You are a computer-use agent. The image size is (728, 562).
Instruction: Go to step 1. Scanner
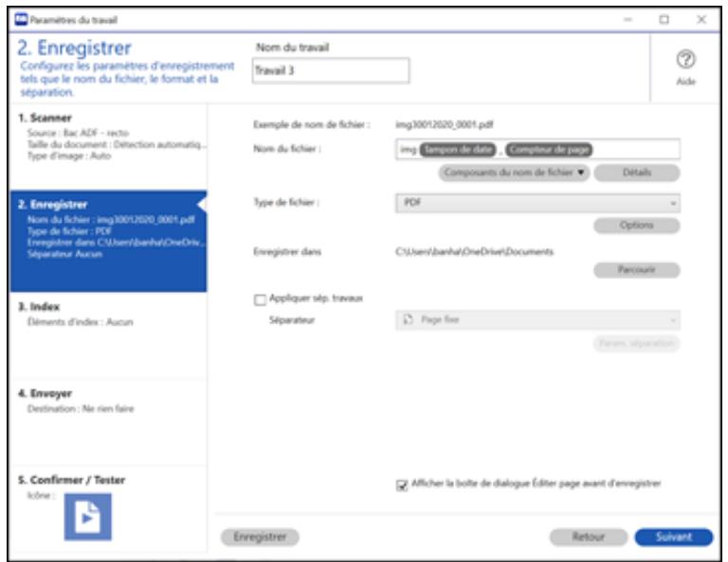[109, 146]
